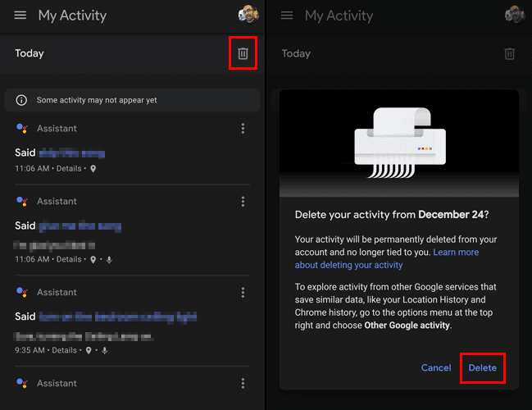
Task: Open Details of first 11:06 AM entry
Action: pyautogui.click(x=69, y=168)
